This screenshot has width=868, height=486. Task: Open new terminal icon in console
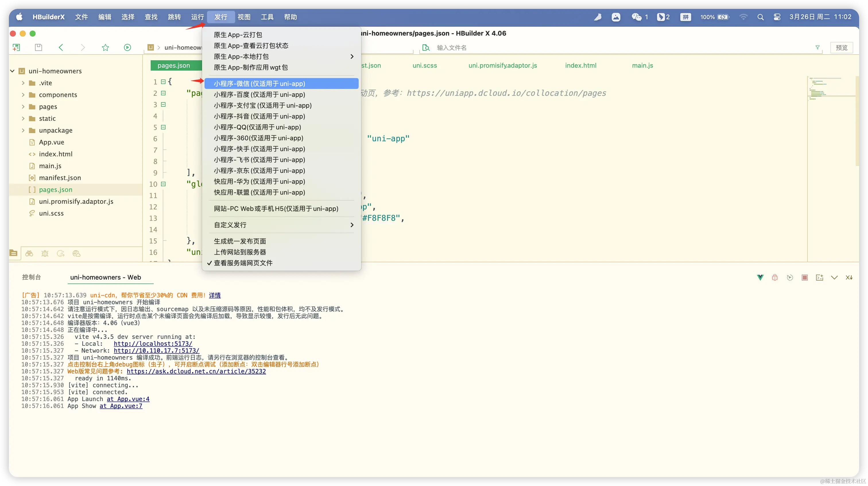click(819, 277)
